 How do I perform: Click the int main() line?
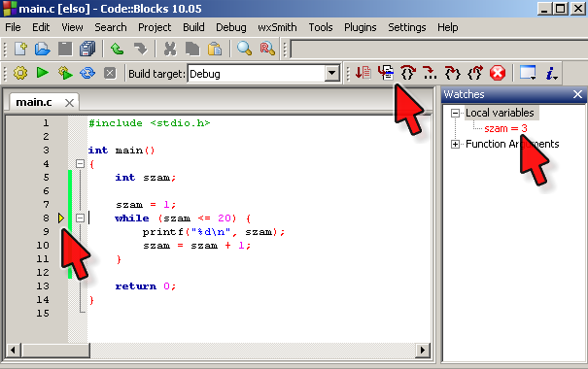coord(121,151)
